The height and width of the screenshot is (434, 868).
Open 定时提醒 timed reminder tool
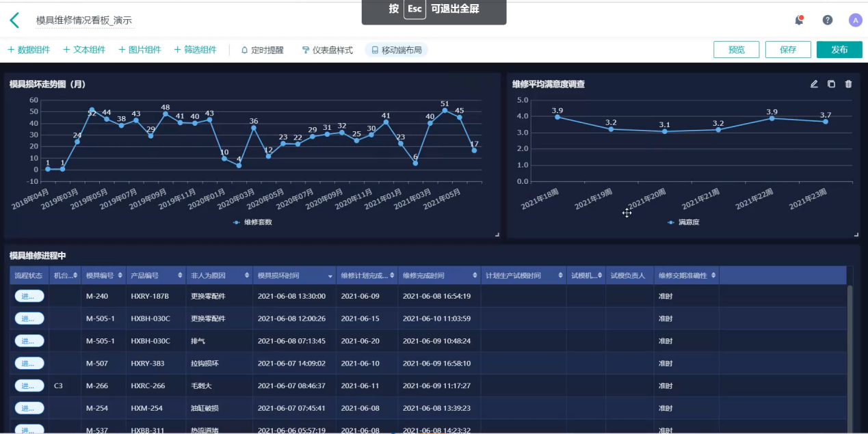click(x=262, y=49)
